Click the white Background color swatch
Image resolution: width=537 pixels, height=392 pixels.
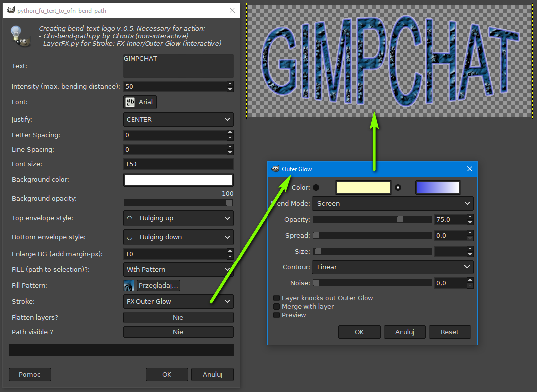(178, 180)
